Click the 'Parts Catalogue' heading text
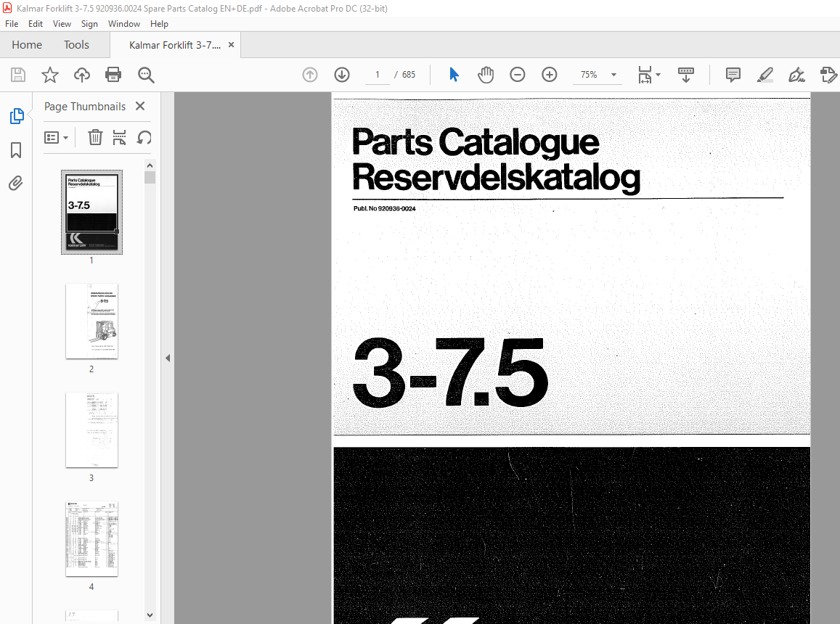The height and width of the screenshot is (624, 840). (476, 142)
